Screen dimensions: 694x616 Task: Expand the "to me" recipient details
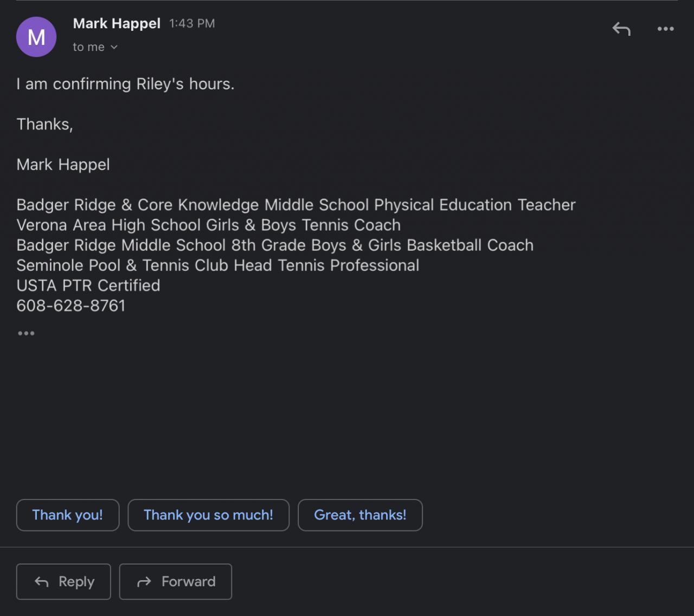95,47
